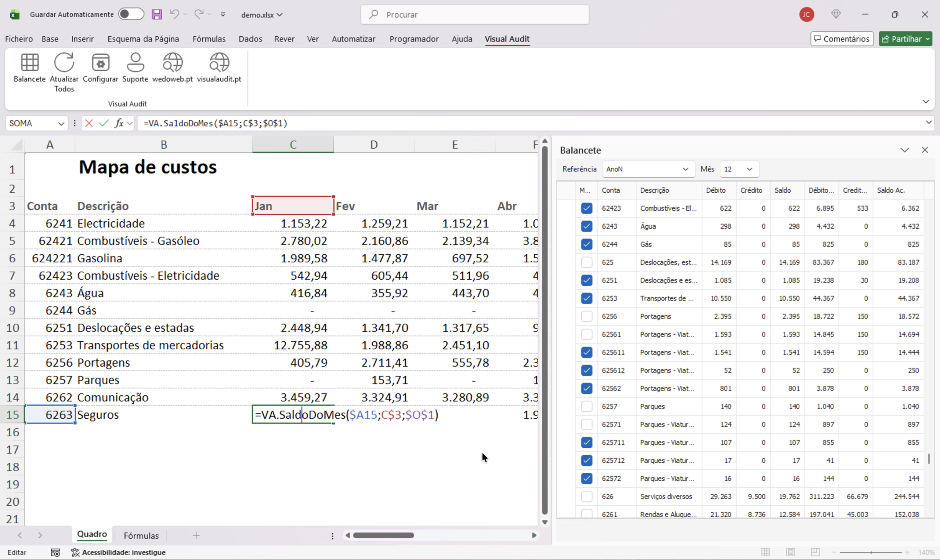Check the box for account 6256 Portagens
The image size is (940, 560).
(x=586, y=316)
